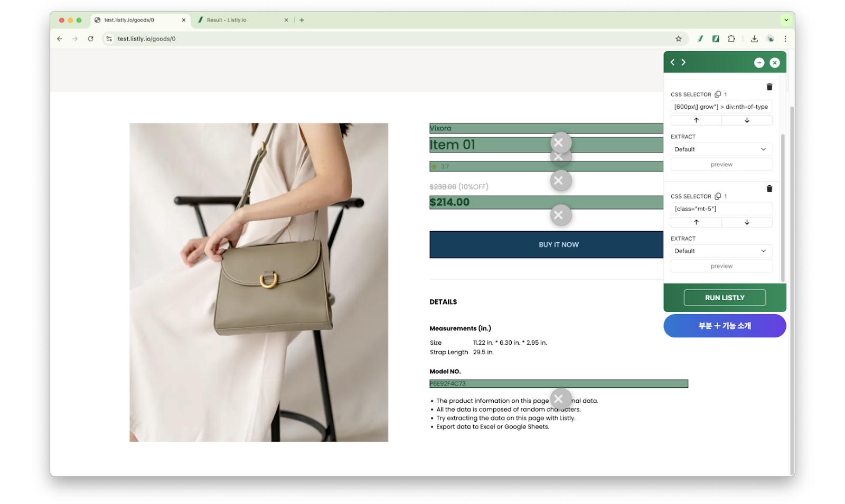Open Chrome downloads icon
Screen dimensions: 845x504
coord(754,39)
